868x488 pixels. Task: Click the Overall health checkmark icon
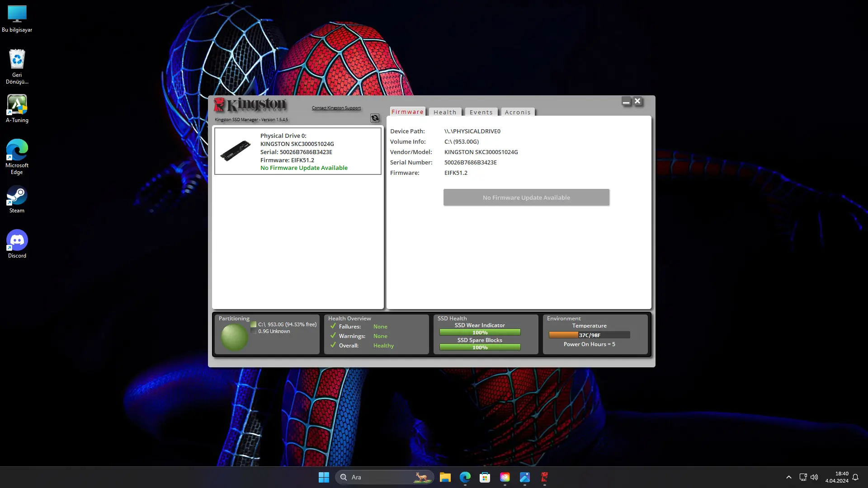pyautogui.click(x=333, y=345)
